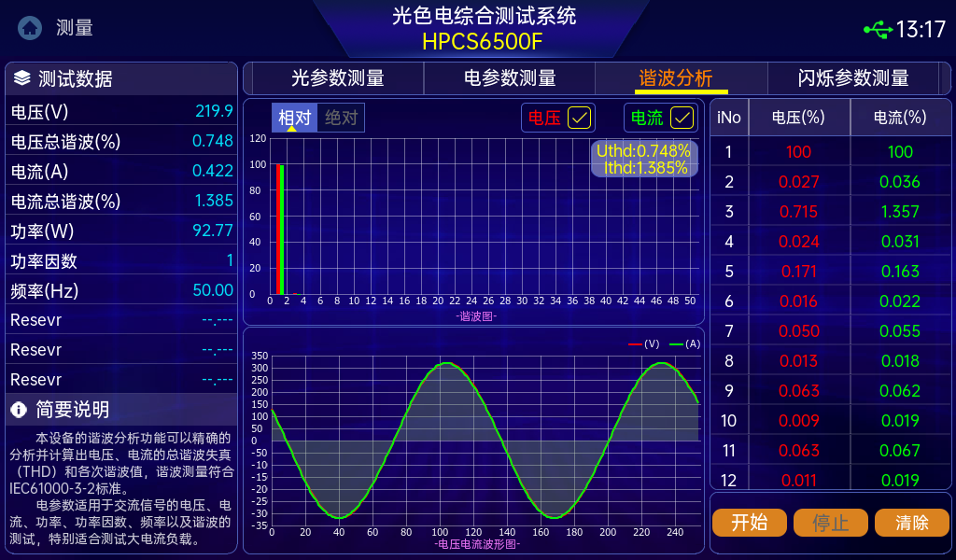
Task: Open the 光参数测量 tab
Action: [337, 78]
